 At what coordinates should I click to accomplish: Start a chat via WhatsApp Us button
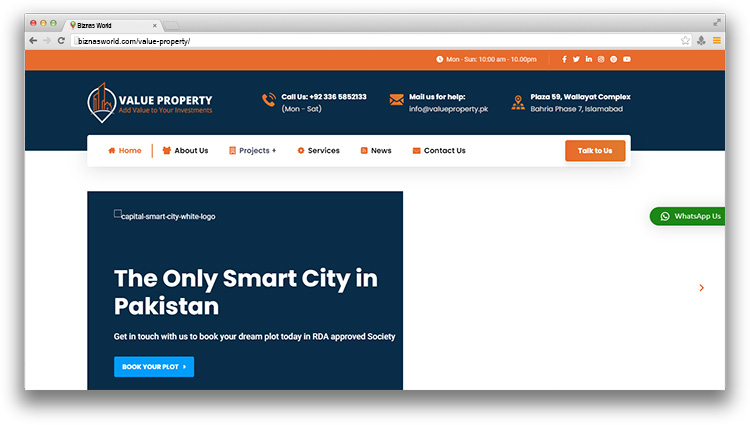pos(689,216)
